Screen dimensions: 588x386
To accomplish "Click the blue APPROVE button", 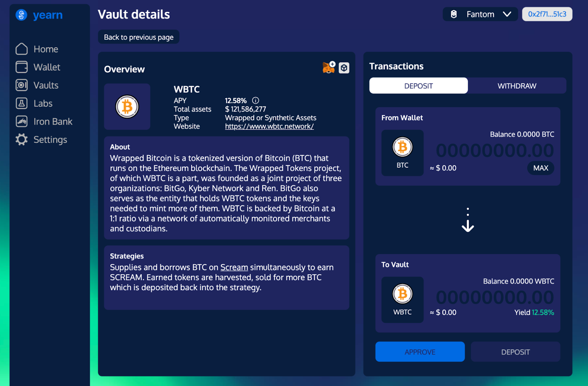I will (x=420, y=352).
